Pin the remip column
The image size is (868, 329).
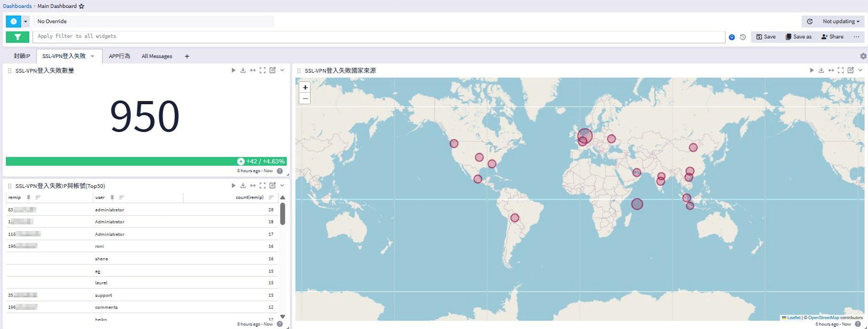coord(29,198)
